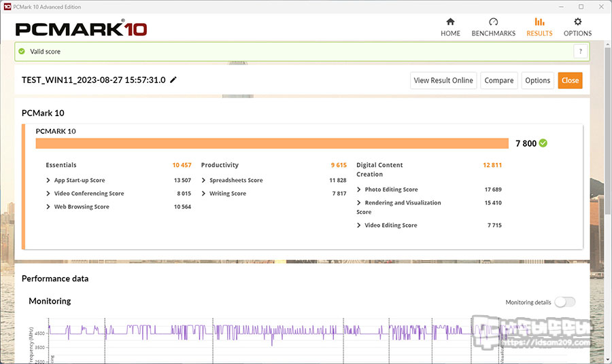The width and height of the screenshot is (612, 364).
Task: Click the Rendering value 15 410
Action: point(493,202)
